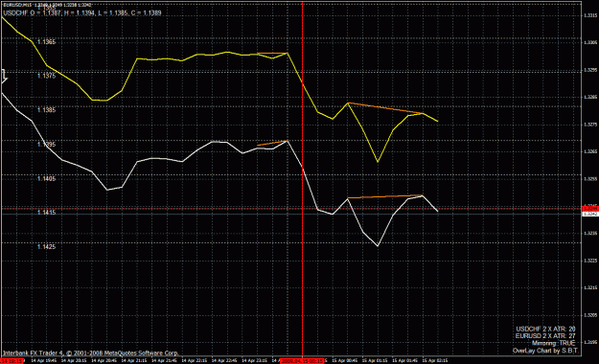Click time axis label 14 Apr 20:45
This screenshot has height=364, width=599.
tap(104, 360)
